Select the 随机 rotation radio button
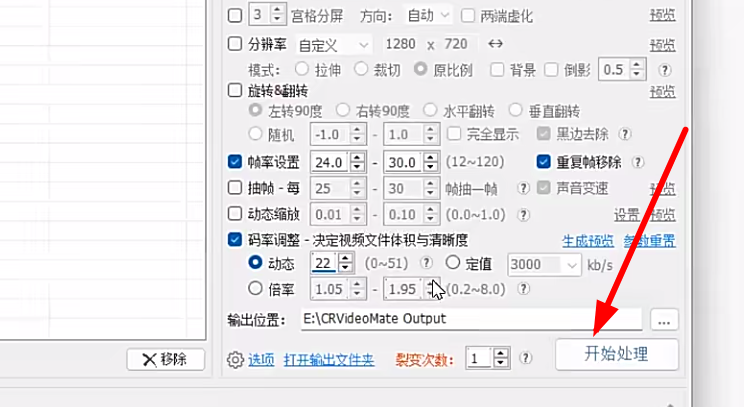The height and width of the screenshot is (407, 744). (x=255, y=134)
